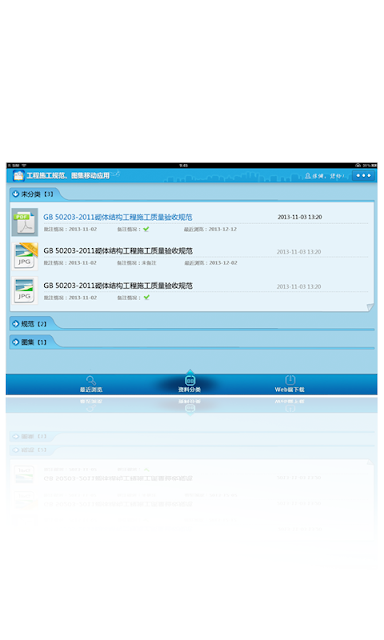
Task: Open the blue GB 50203-2011 document title link
Action: 118,217
